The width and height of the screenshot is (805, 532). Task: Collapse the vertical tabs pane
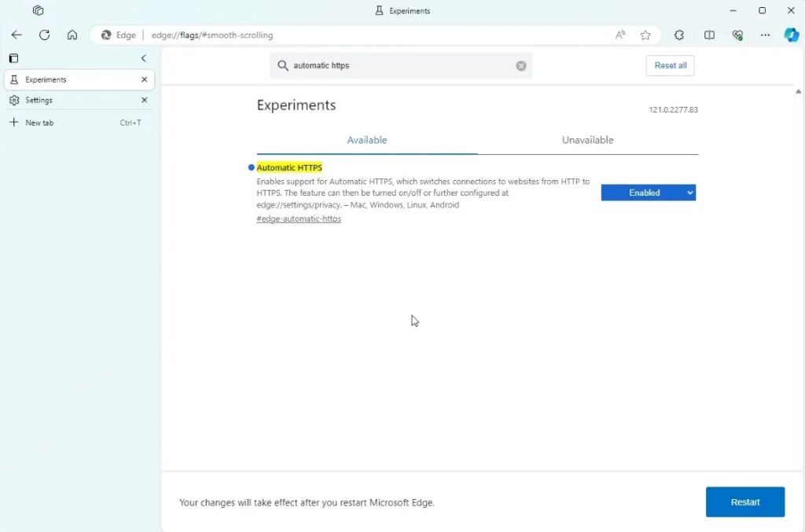(x=143, y=58)
